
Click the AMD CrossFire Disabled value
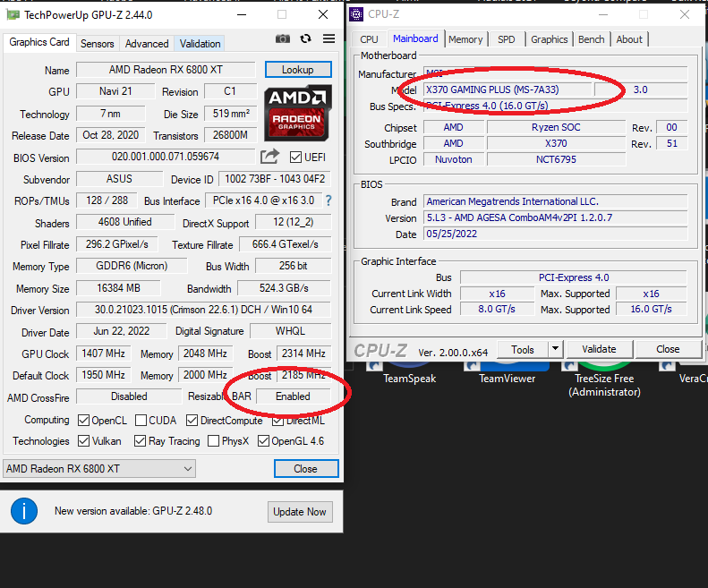tap(129, 396)
